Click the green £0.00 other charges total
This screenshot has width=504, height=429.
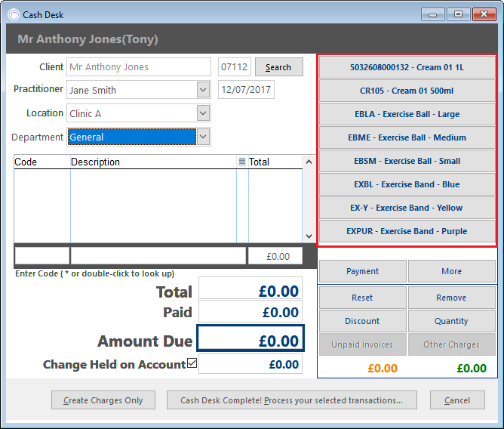pyautogui.click(x=472, y=368)
